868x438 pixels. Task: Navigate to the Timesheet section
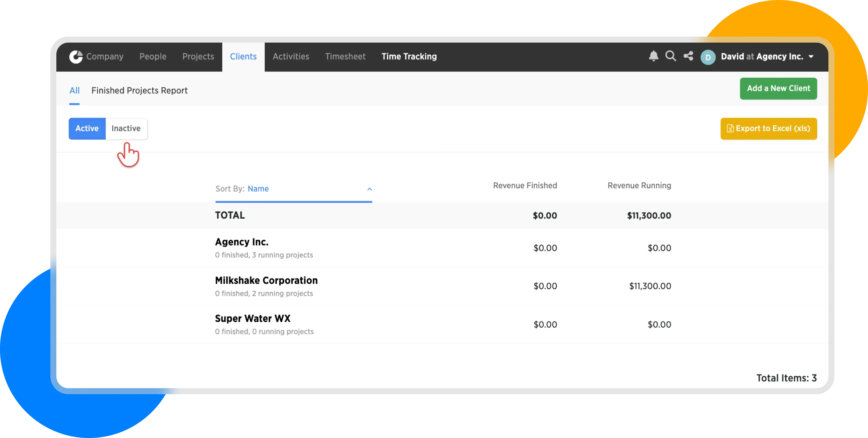(345, 57)
